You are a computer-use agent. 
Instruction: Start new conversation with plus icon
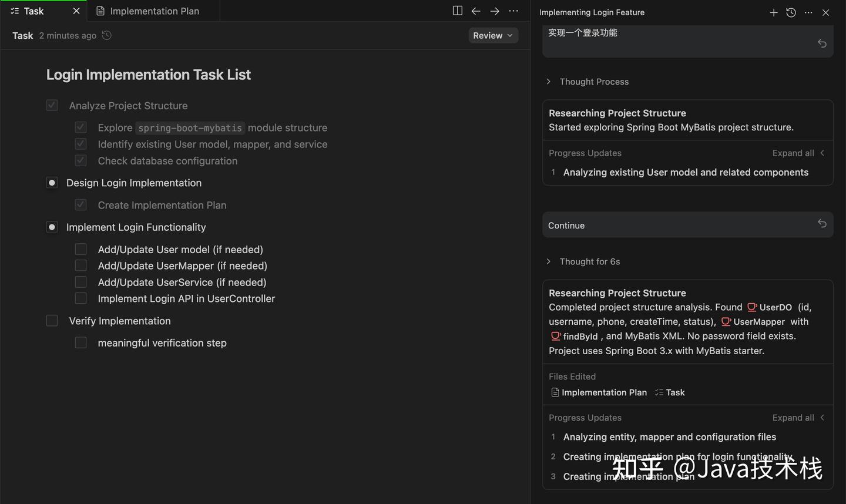774,12
